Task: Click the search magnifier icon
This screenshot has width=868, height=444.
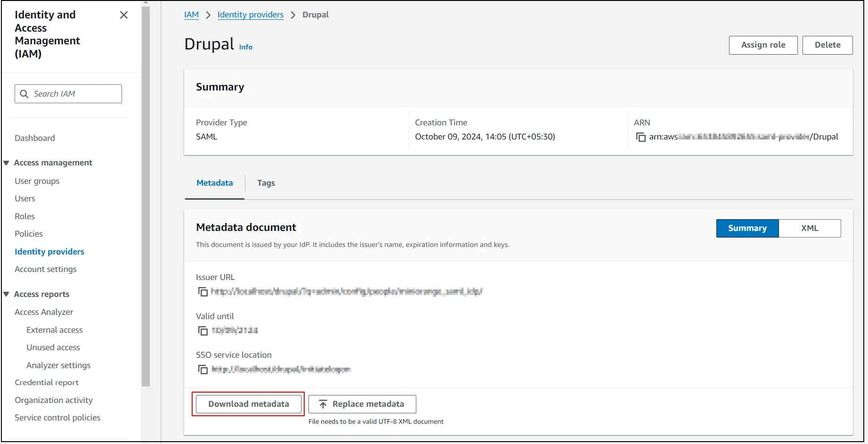Action: 24,94
